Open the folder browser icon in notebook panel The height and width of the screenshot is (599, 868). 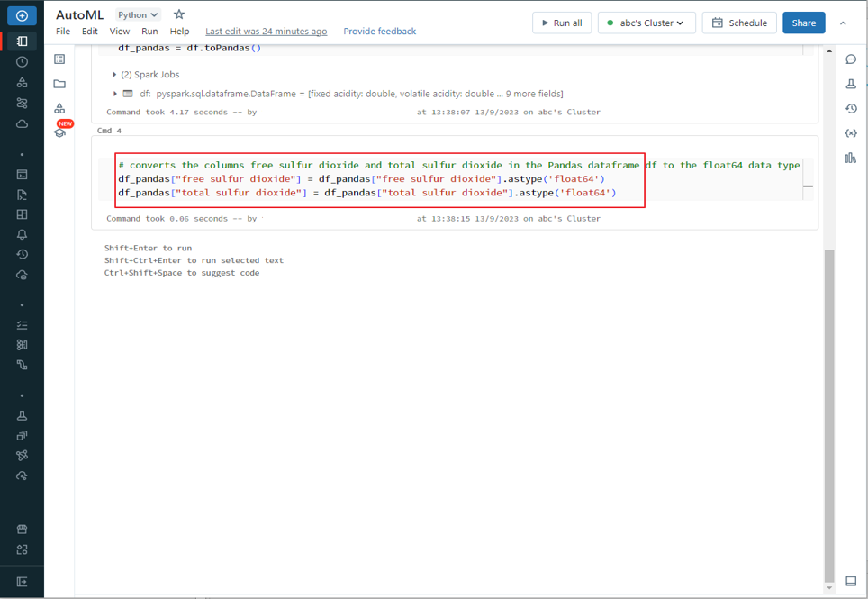[x=59, y=84]
